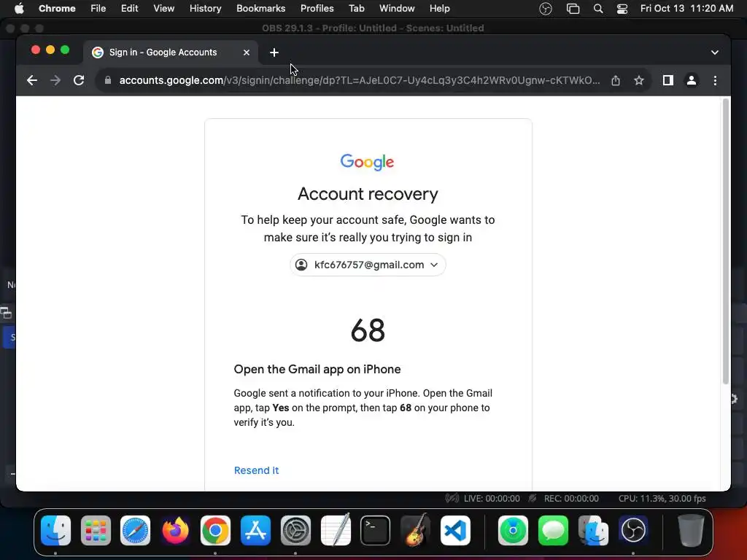Share this page from the address bar
This screenshot has height=560, width=747.
[x=616, y=80]
